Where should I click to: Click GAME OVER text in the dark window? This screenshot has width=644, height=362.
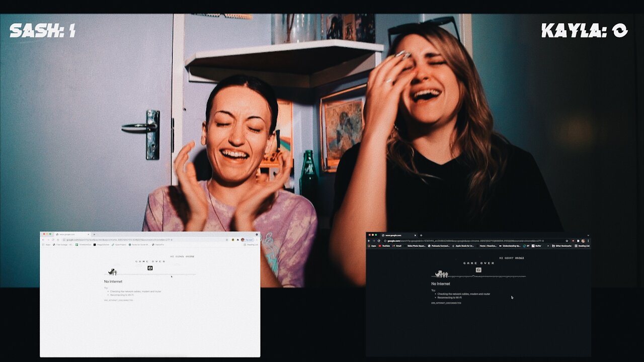[478, 263]
